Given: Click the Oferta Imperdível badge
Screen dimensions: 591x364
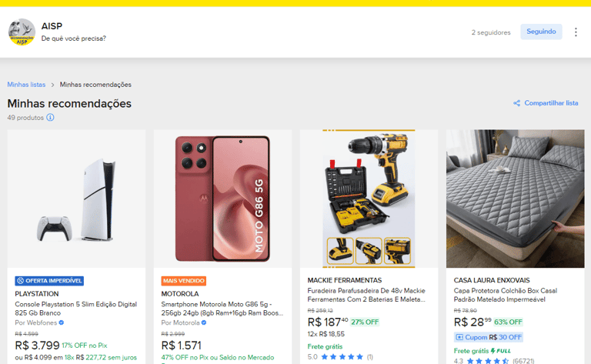Looking at the screenshot, I should click(49, 281).
